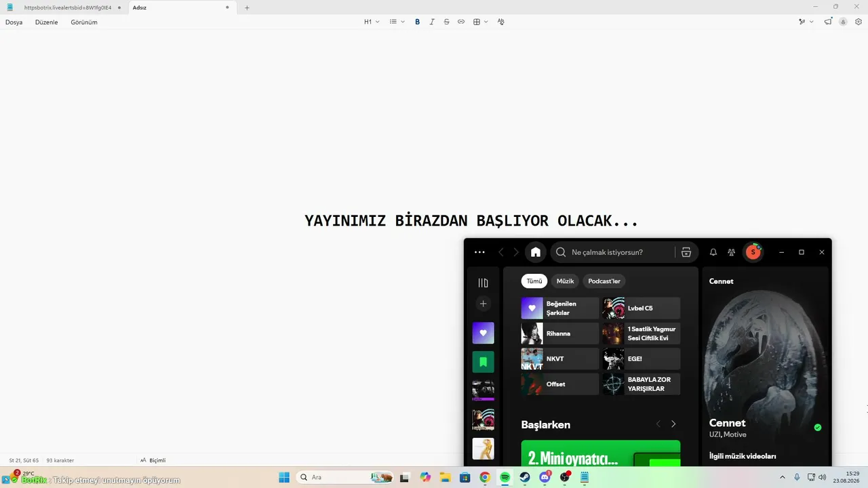This screenshot has width=868, height=488.
Task: Click the green added-to-library check on Cennet
Action: pyautogui.click(x=818, y=428)
